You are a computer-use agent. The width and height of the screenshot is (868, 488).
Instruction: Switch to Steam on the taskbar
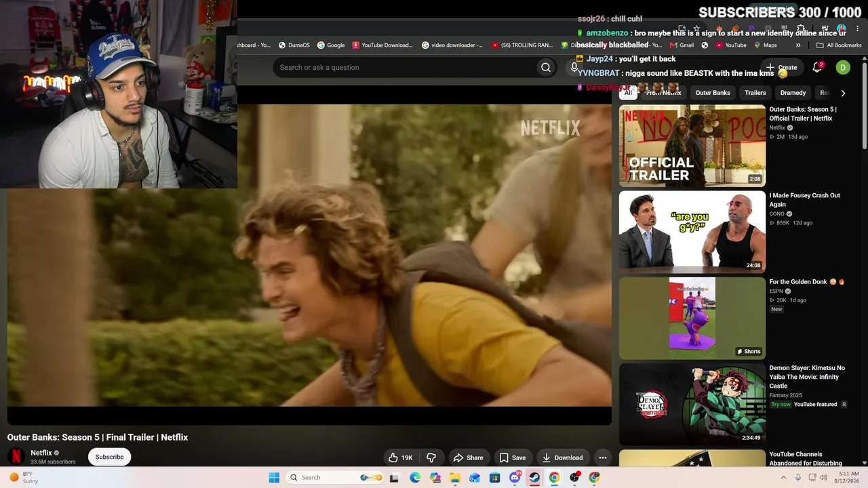click(534, 477)
